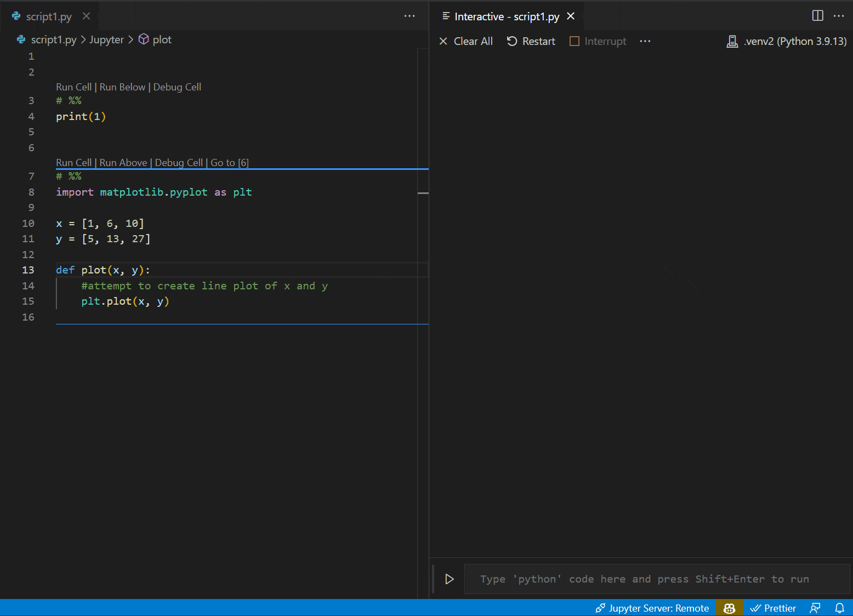Image resolution: width=853 pixels, height=616 pixels.
Task: Click the Jupyter Server: Remote status item
Action: pyautogui.click(x=651, y=608)
